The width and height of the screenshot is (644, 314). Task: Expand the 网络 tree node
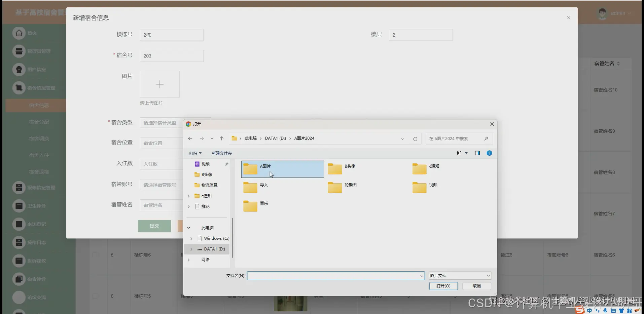(x=189, y=260)
